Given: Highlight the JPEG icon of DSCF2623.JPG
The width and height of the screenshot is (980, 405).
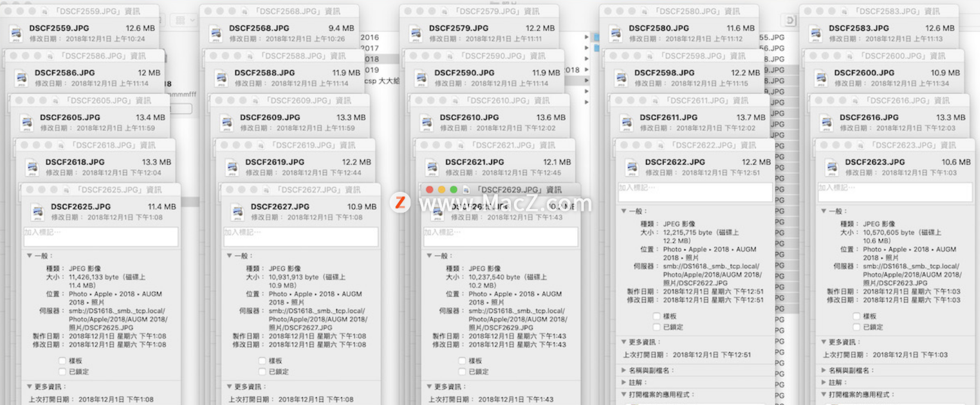Looking at the screenshot, I should coord(832,167).
